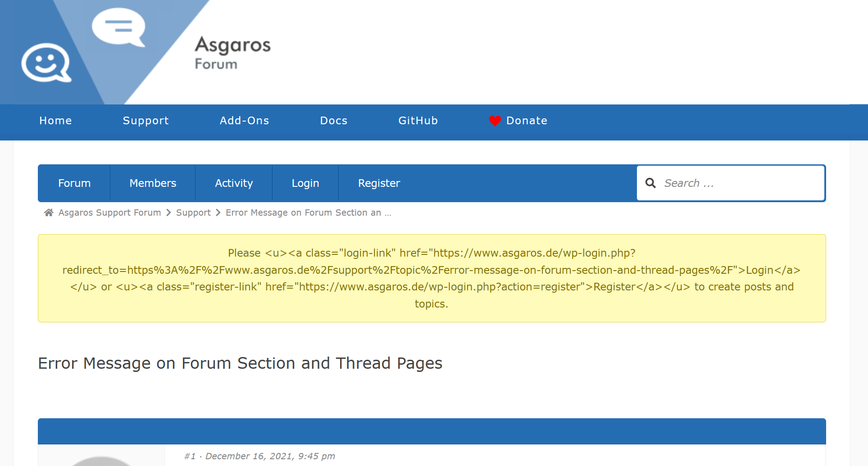The height and width of the screenshot is (466, 868).
Task: Click Login in the forum bar
Action: tap(305, 183)
